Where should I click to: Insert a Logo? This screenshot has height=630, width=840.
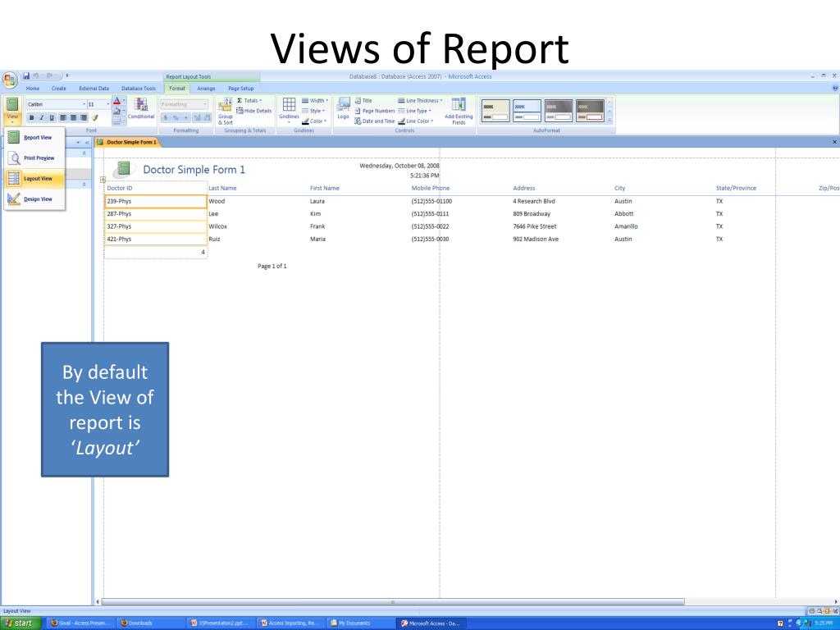tap(344, 109)
